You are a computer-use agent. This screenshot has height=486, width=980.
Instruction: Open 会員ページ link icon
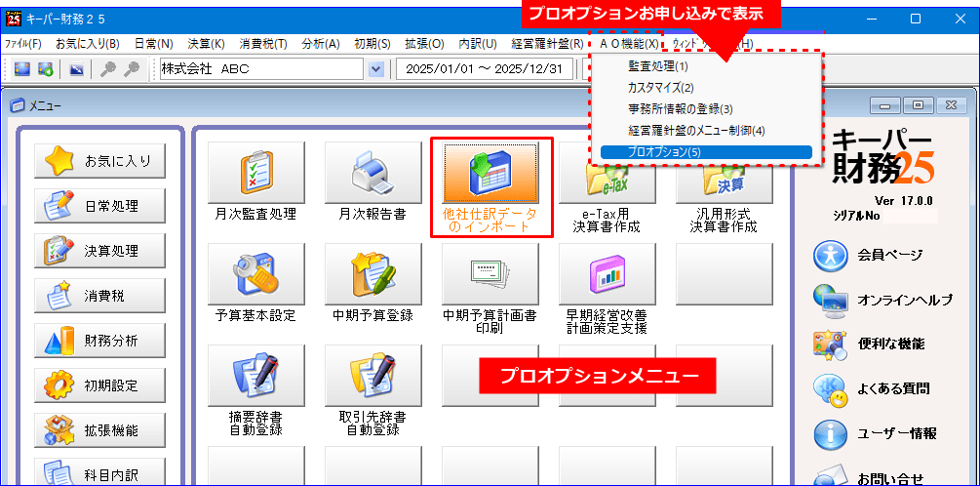coord(830,256)
